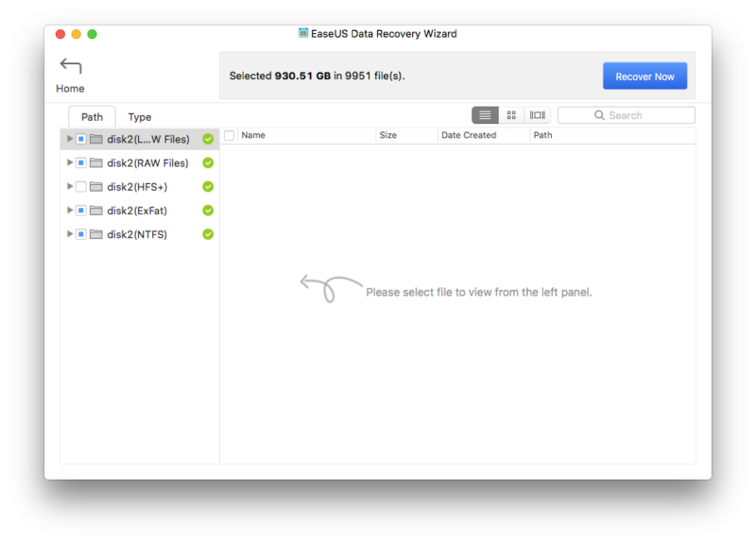Click folder icon of disk2(ExFat)

96,211
